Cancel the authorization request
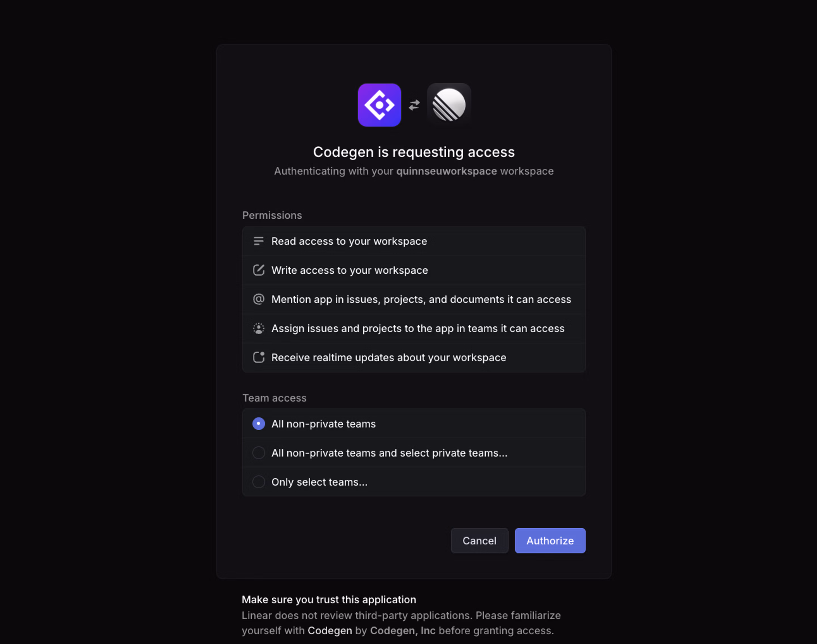Viewport: 817px width, 644px height. pos(479,540)
